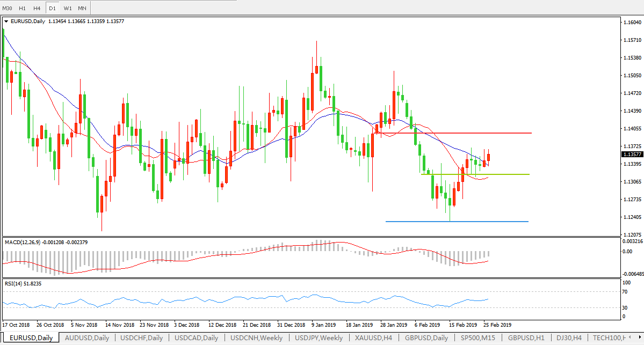This screenshot has width=644, height=345.
Task: Open the USDCNH,Weekly chart tab
Action: click(x=256, y=338)
